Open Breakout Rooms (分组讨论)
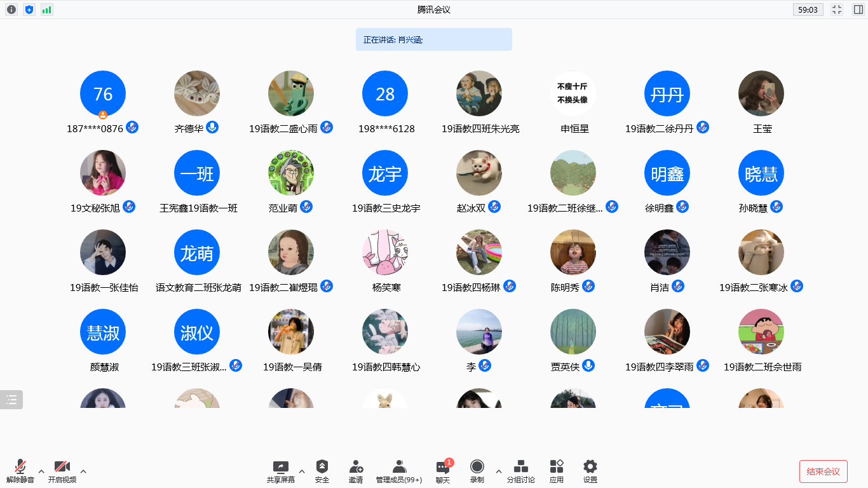 coord(520,471)
